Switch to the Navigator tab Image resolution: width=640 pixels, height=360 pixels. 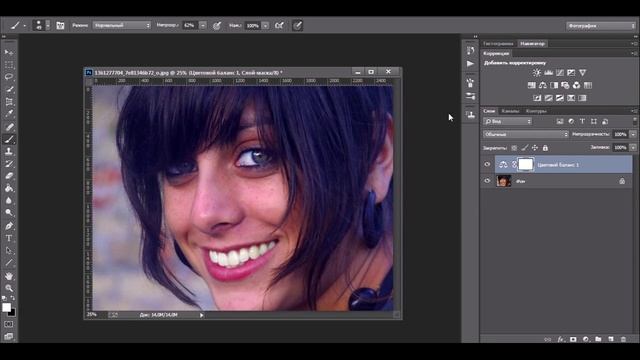click(533, 44)
